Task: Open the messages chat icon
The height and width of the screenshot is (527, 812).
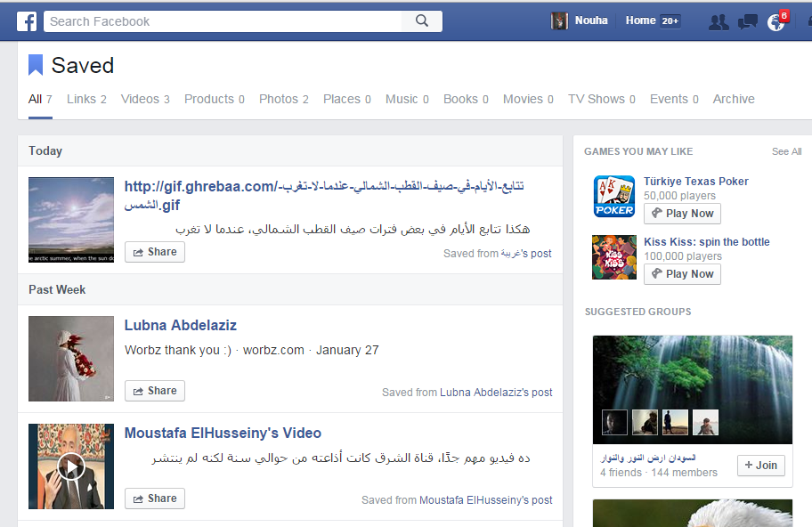Action: pyautogui.click(x=748, y=22)
